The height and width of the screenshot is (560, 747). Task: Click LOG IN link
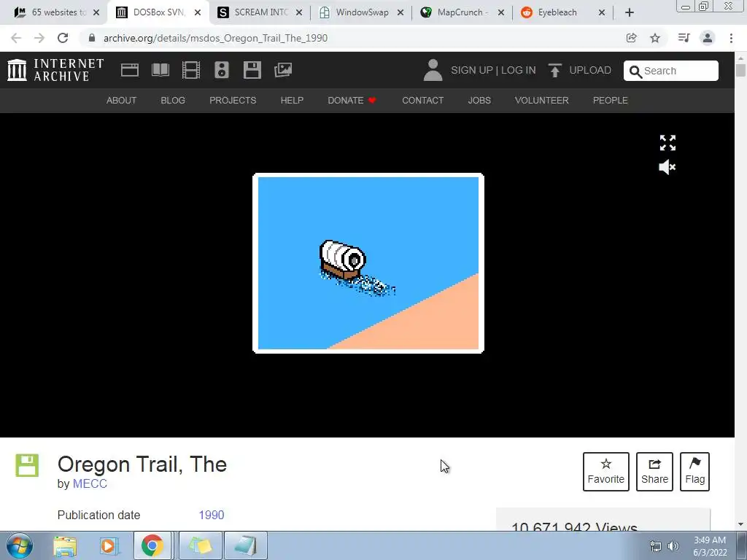[519, 71]
